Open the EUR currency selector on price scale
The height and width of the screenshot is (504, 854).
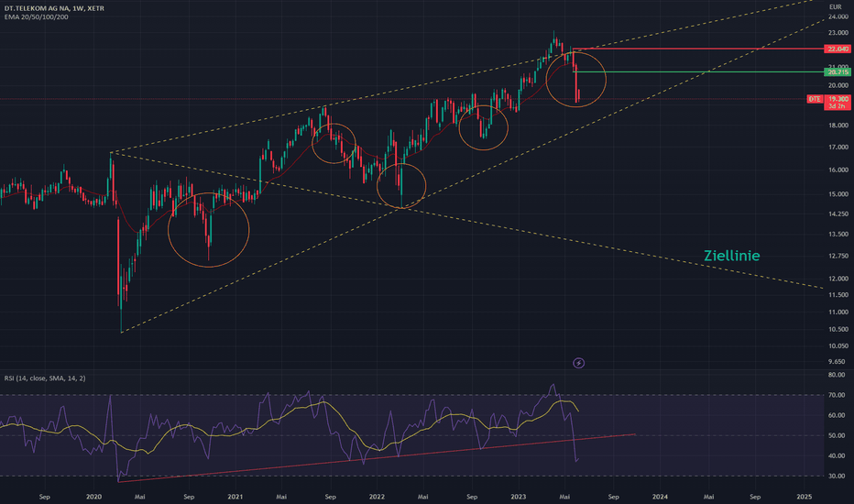click(x=835, y=7)
